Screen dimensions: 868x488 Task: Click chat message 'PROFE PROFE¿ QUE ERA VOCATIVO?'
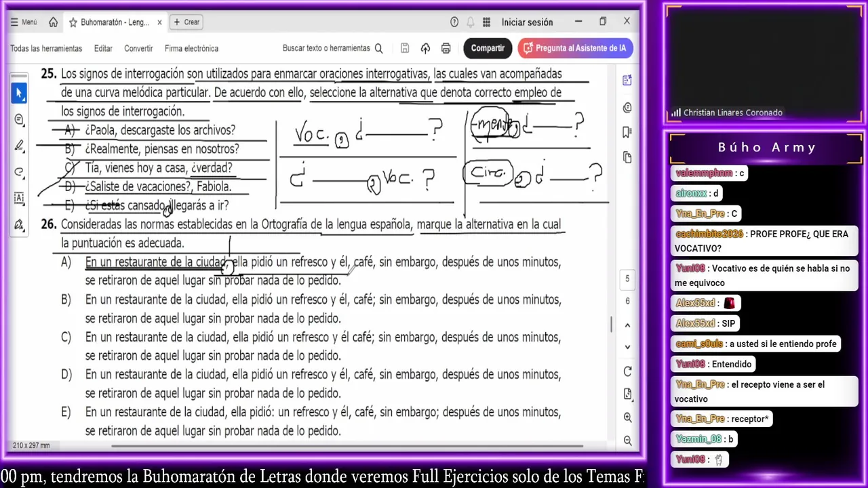tap(764, 241)
